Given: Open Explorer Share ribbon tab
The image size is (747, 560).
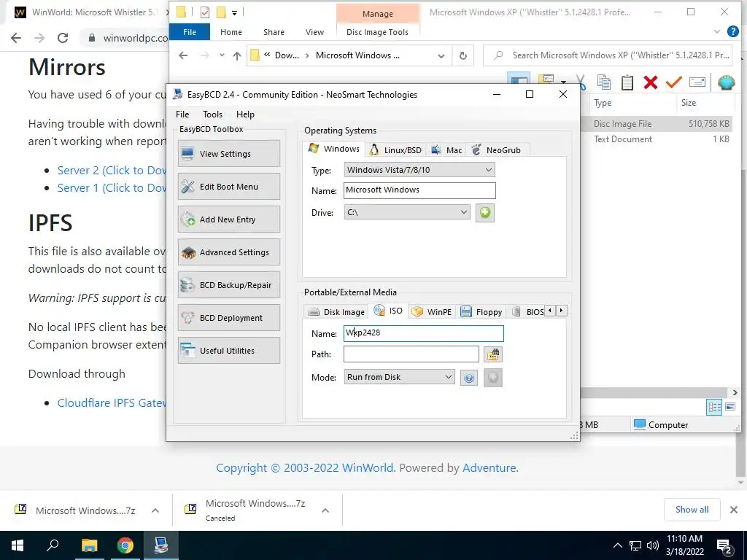Looking at the screenshot, I should tap(274, 32).
